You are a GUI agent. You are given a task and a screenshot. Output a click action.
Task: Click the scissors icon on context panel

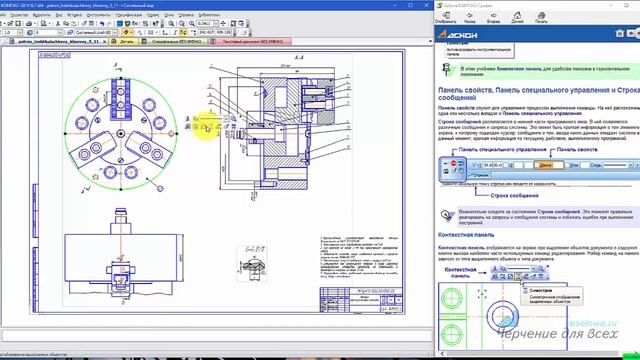[187, 118]
